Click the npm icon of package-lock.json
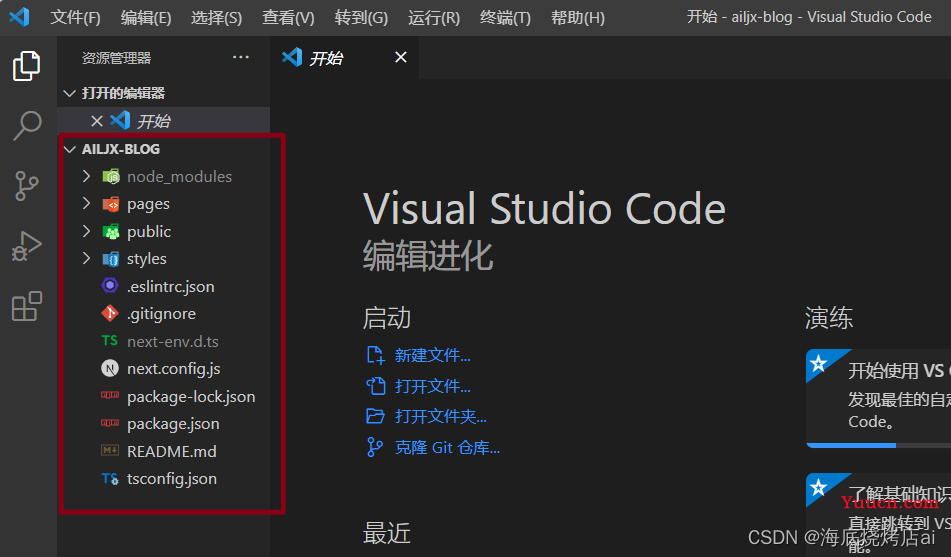Viewport: 951px width, 557px height. pyautogui.click(x=110, y=395)
